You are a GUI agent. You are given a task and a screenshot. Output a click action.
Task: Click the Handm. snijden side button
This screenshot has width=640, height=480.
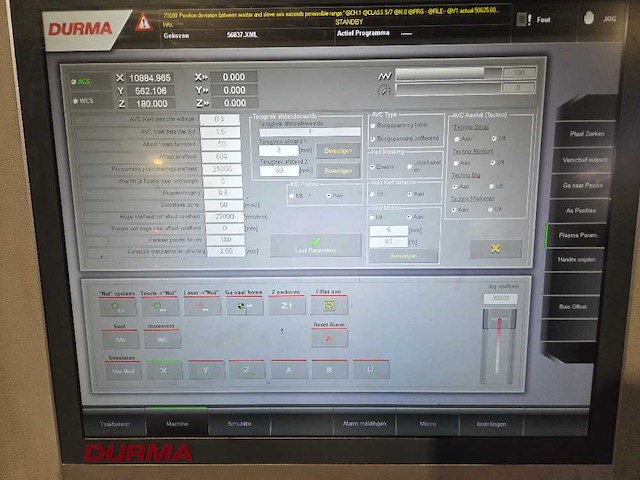pyautogui.click(x=576, y=260)
